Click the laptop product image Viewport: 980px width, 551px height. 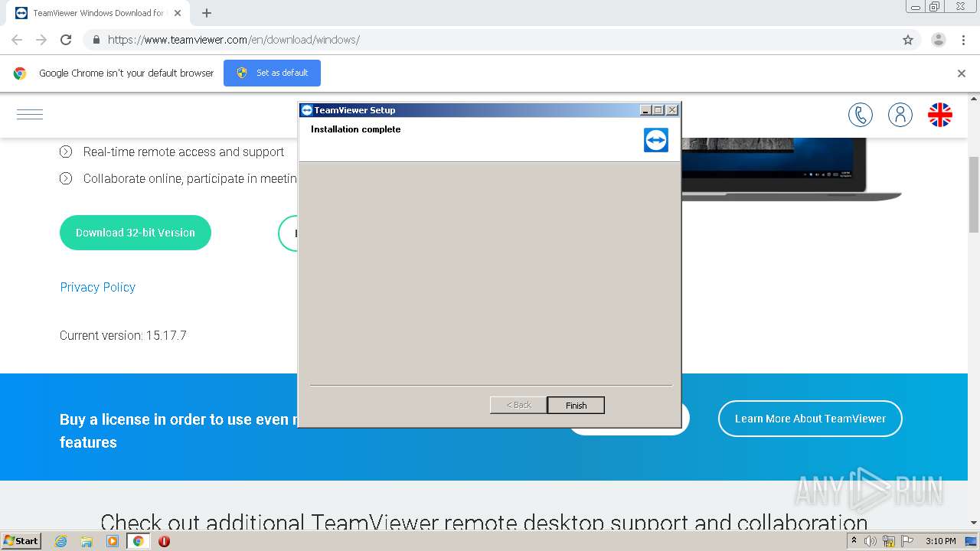click(x=791, y=169)
